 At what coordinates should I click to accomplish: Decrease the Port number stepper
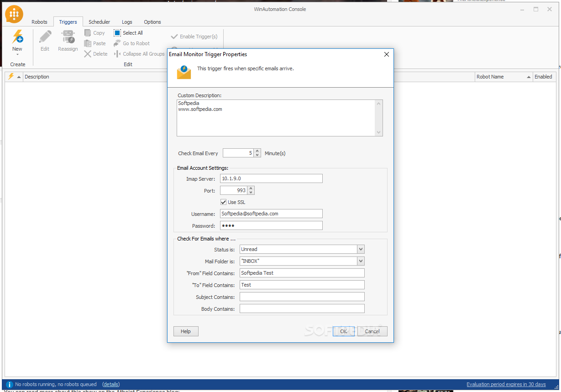pos(251,193)
